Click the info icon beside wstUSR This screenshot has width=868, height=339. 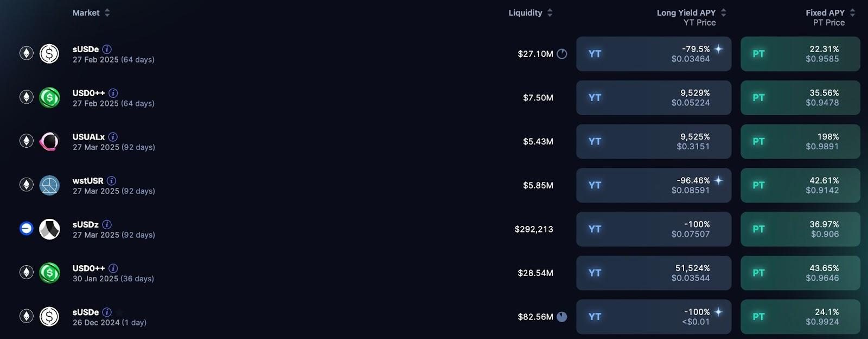tap(111, 181)
